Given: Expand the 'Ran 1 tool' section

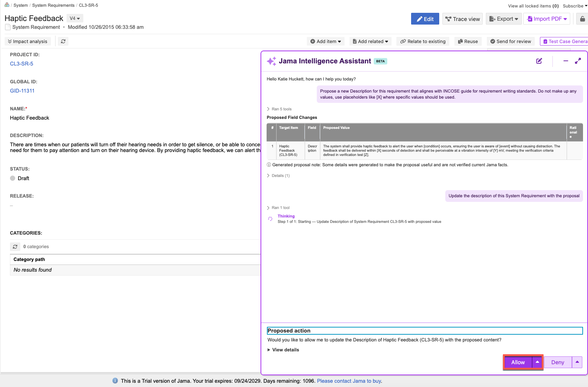Looking at the screenshot, I should pyautogui.click(x=278, y=208).
